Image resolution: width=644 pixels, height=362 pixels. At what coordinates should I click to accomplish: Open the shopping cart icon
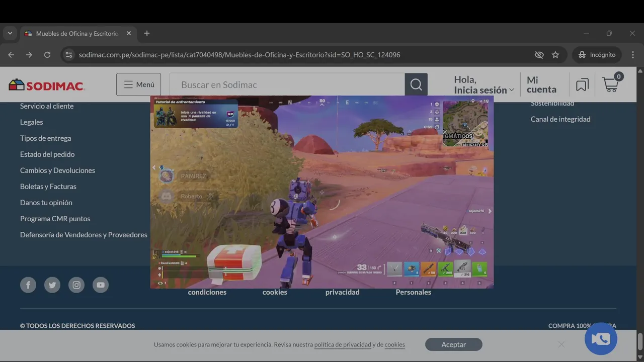click(x=612, y=83)
